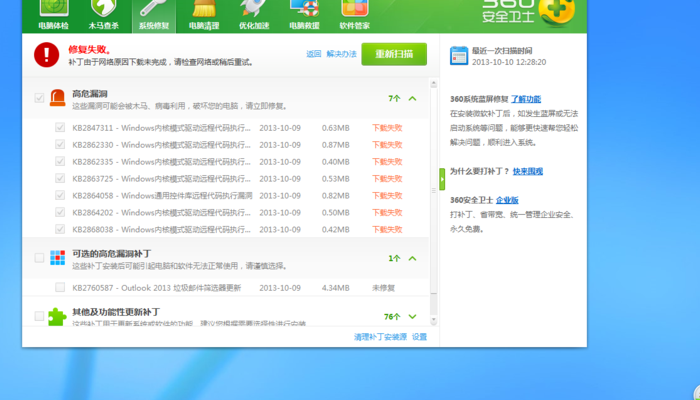Click the 修复失败 heading
700x400 pixels.
(x=90, y=50)
